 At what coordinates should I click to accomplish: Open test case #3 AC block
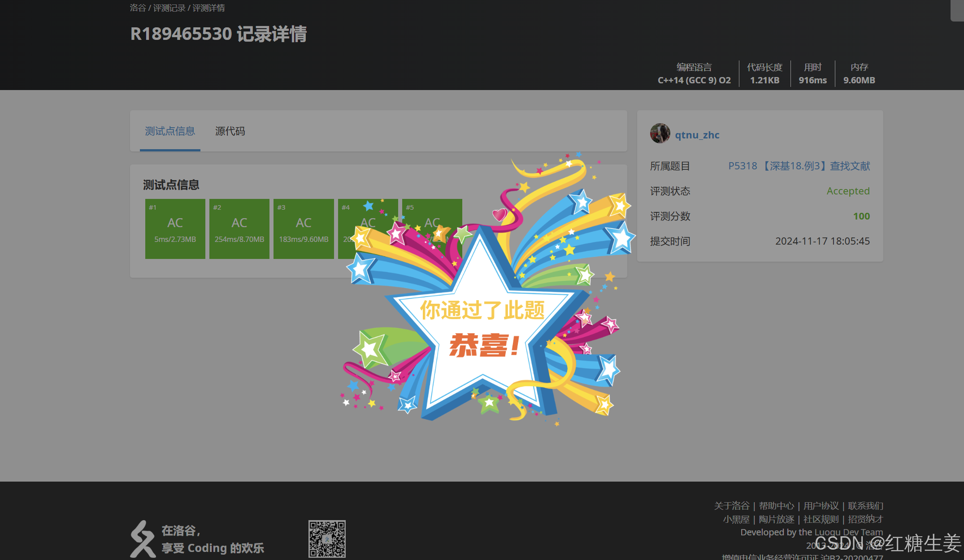304,229
